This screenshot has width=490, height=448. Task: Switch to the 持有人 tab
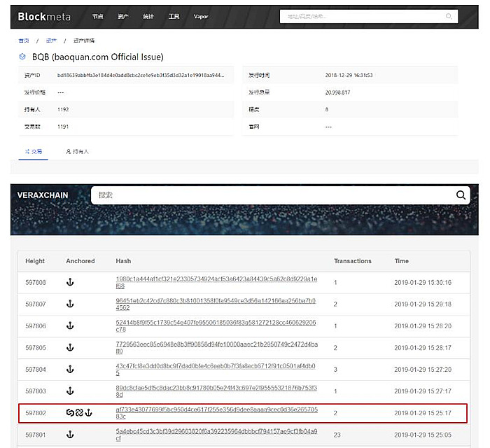(x=78, y=152)
